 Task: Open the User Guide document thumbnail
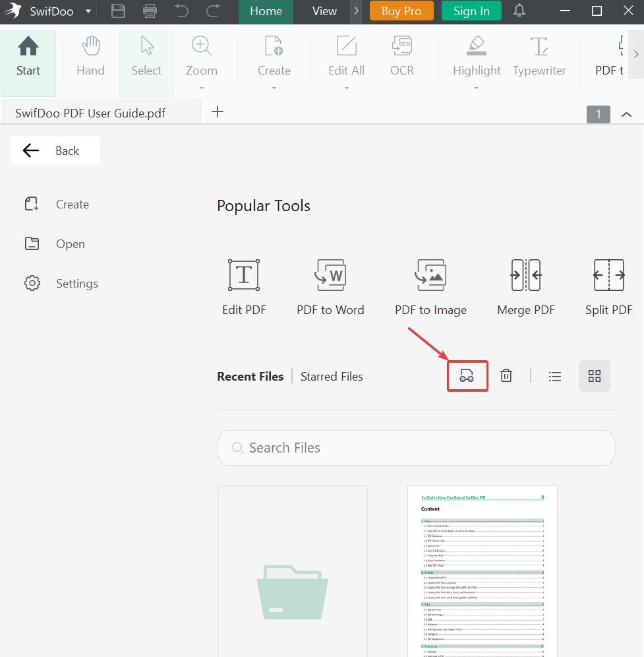[483, 571]
